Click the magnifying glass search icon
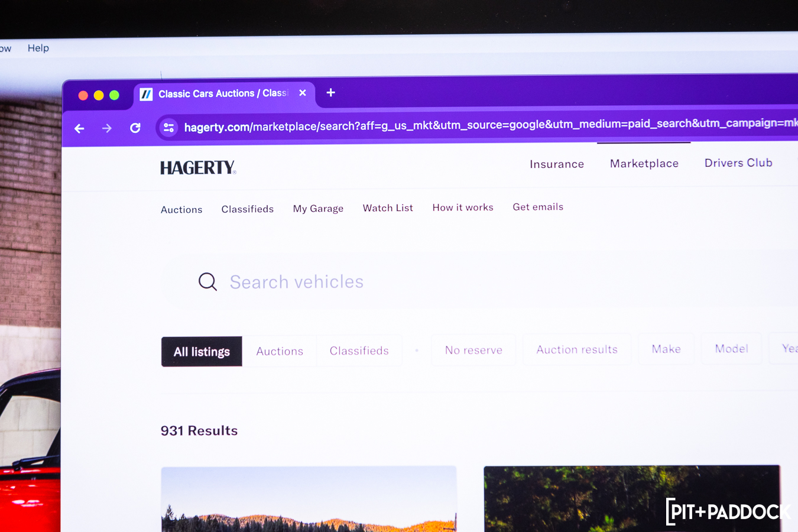 pos(207,282)
